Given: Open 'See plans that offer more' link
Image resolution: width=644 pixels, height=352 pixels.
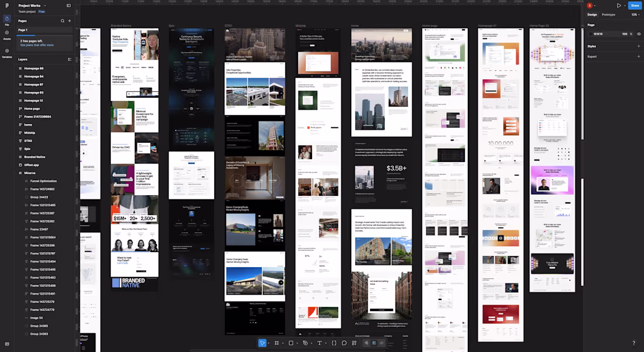Looking at the screenshot, I should [37, 45].
